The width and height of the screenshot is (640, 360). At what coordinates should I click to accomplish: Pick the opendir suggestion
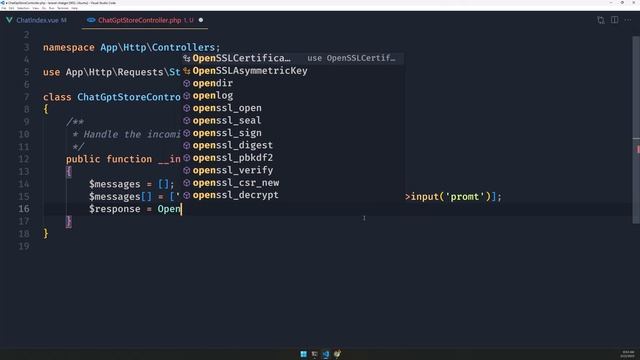coord(293,83)
